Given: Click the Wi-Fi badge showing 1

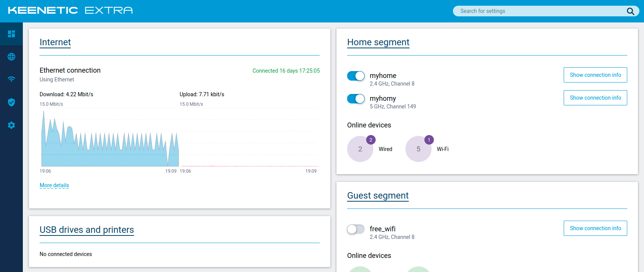Looking at the screenshot, I should tap(429, 140).
